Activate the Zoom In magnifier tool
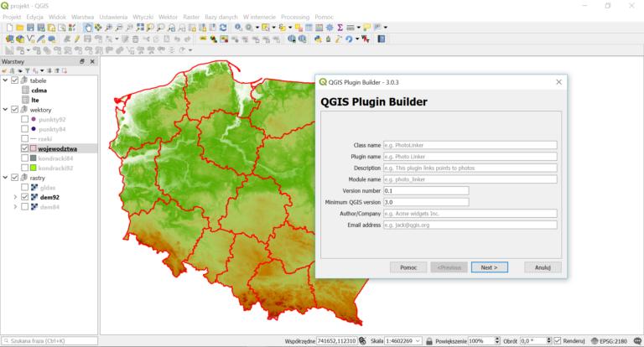The width and height of the screenshot is (644, 347). [x=108, y=28]
